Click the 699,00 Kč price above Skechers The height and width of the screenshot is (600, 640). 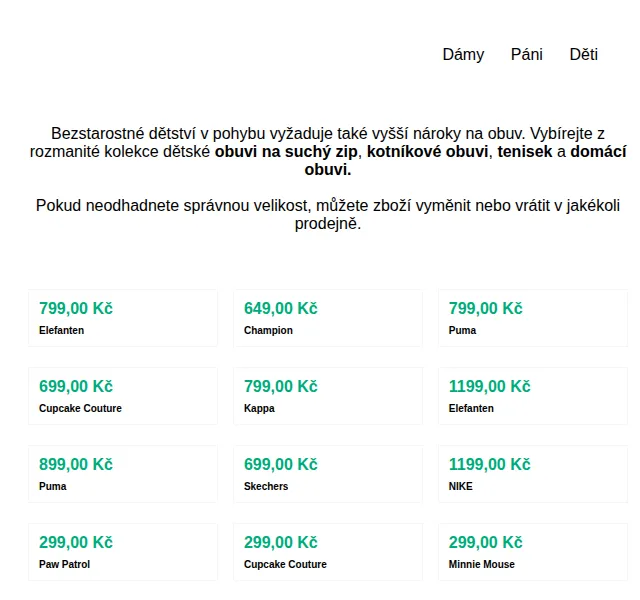pos(280,464)
